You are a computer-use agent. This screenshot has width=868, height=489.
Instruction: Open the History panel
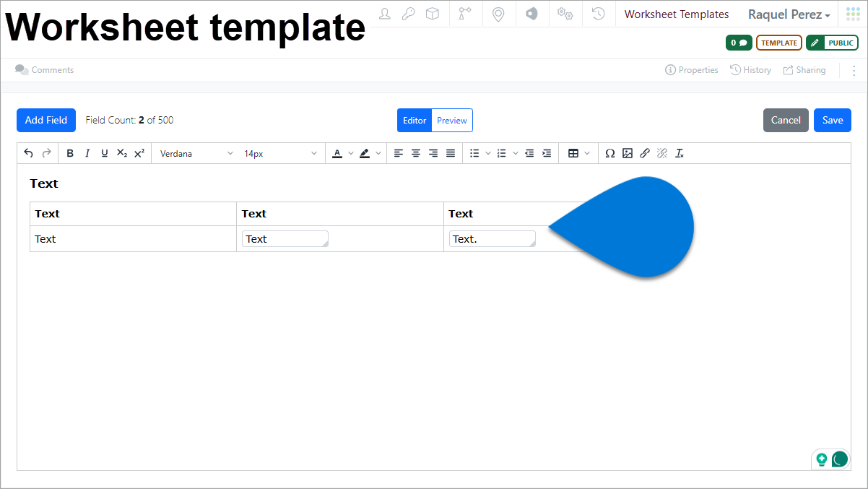tap(750, 70)
